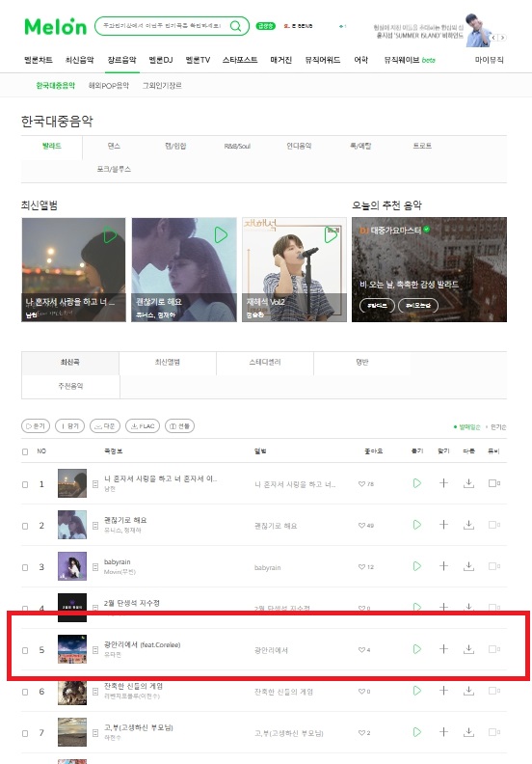Tick the checkbox for song number 3
The image size is (532, 764).
point(25,567)
